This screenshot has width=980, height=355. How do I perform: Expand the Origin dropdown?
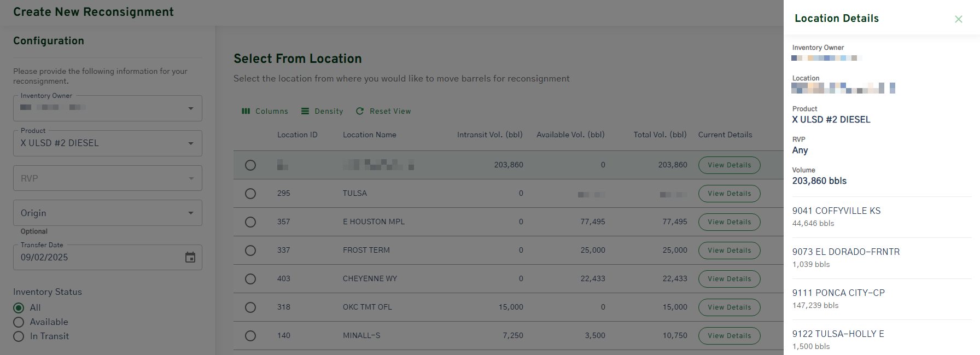(108, 213)
